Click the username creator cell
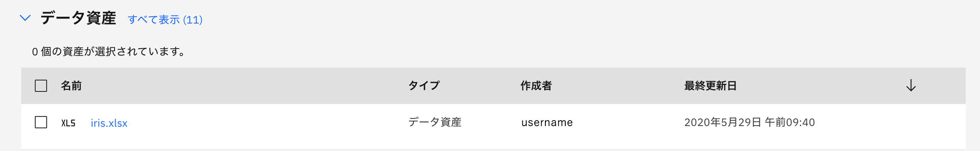 tap(547, 123)
